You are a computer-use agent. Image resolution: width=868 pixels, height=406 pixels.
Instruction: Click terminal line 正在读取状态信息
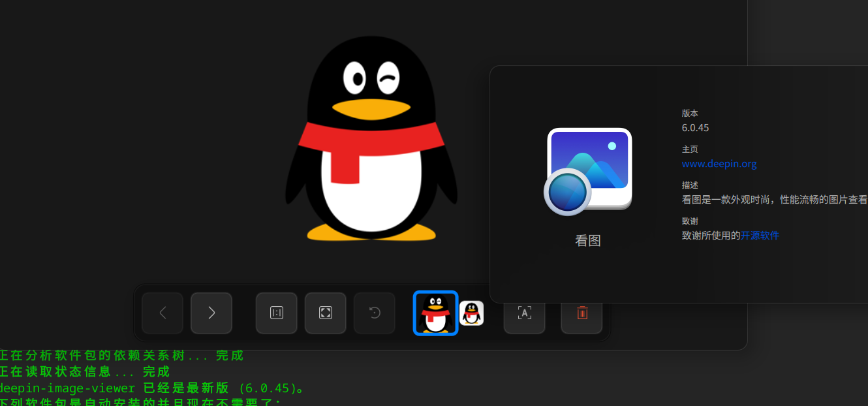coord(85,372)
